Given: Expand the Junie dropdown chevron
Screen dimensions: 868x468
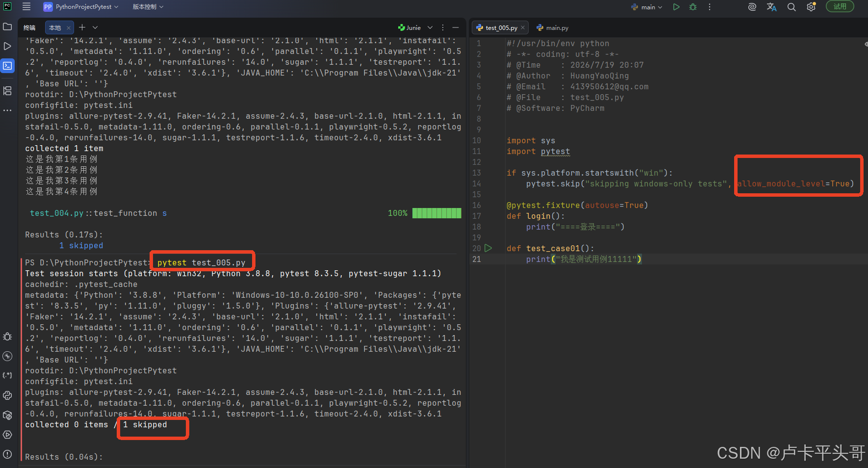Looking at the screenshot, I should tap(430, 27).
